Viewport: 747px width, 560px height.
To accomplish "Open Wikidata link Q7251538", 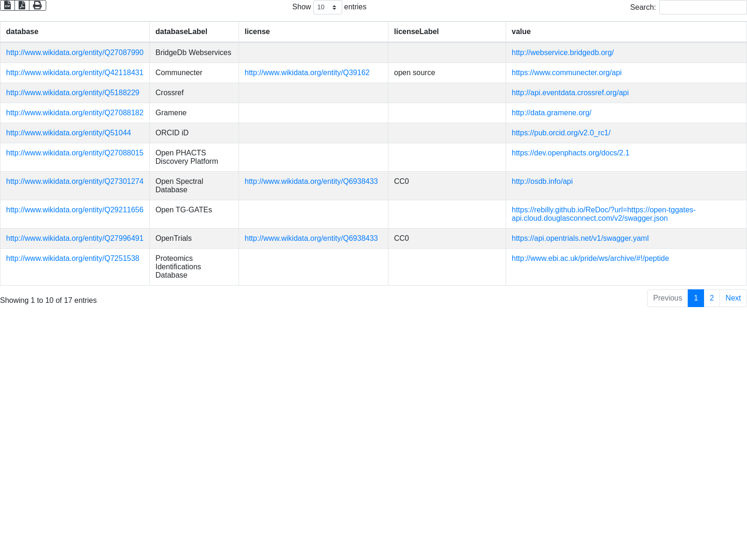I will [72, 259].
